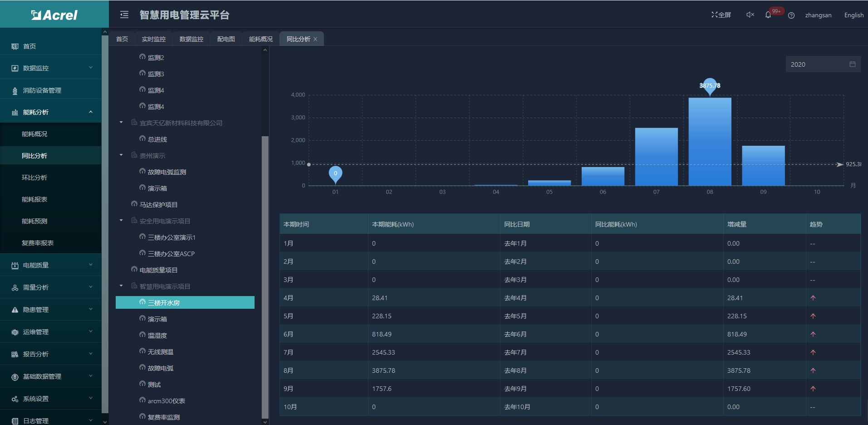
Task: Open 环比分析 in sidebar submenu
Action: pyautogui.click(x=34, y=178)
